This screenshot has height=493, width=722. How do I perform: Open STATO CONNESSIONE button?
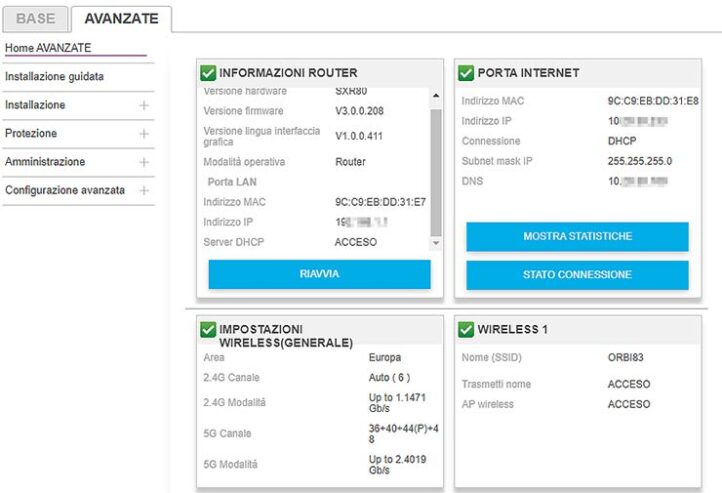pos(577,274)
